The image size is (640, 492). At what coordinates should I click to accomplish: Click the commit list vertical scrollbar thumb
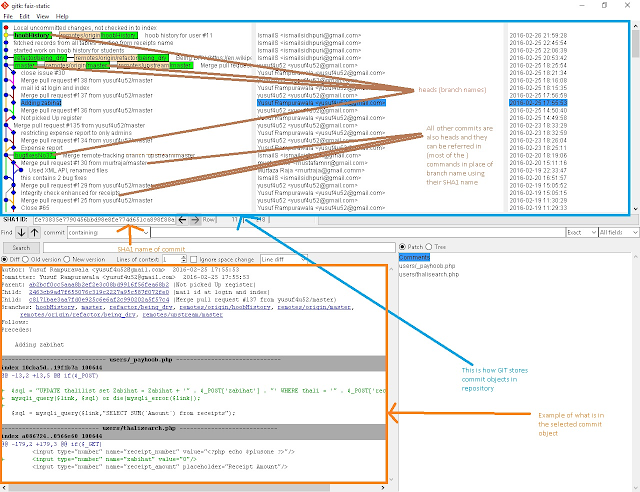pos(636,44)
